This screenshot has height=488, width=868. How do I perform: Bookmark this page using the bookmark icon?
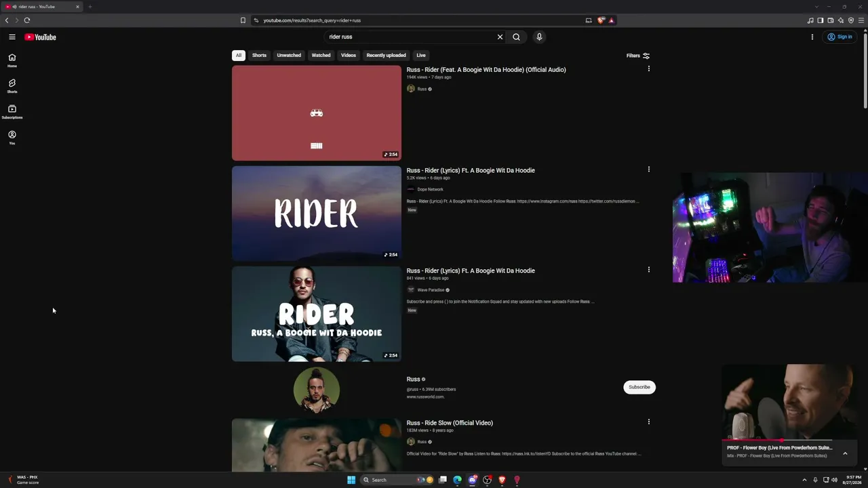(x=243, y=20)
